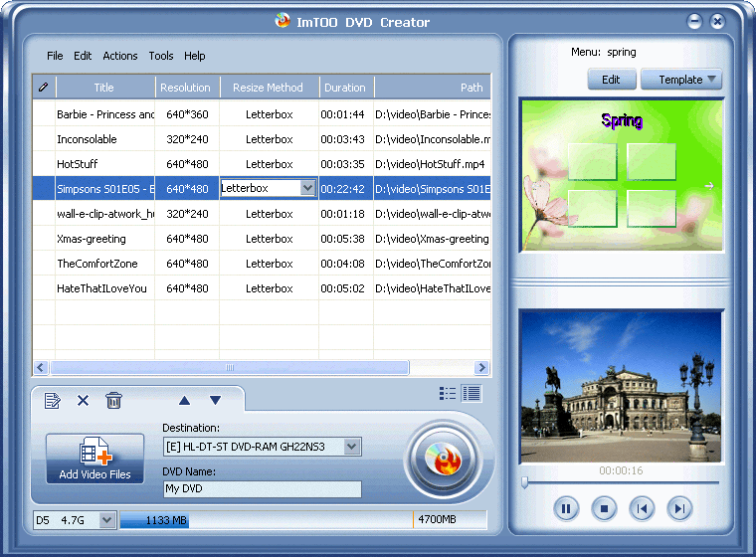Select the TheComfortZone title row

click(x=262, y=264)
